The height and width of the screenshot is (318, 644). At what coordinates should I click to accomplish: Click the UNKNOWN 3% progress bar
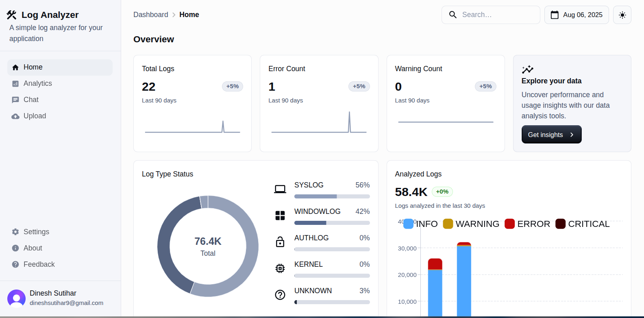[332, 302]
